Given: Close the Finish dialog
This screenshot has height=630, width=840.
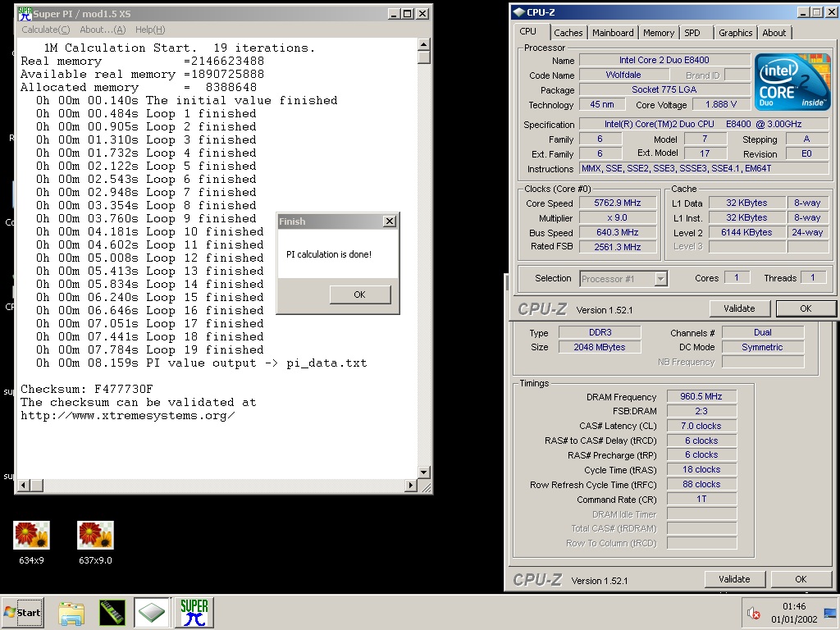Looking at the screenshot, I should click(x=390, y=221).
